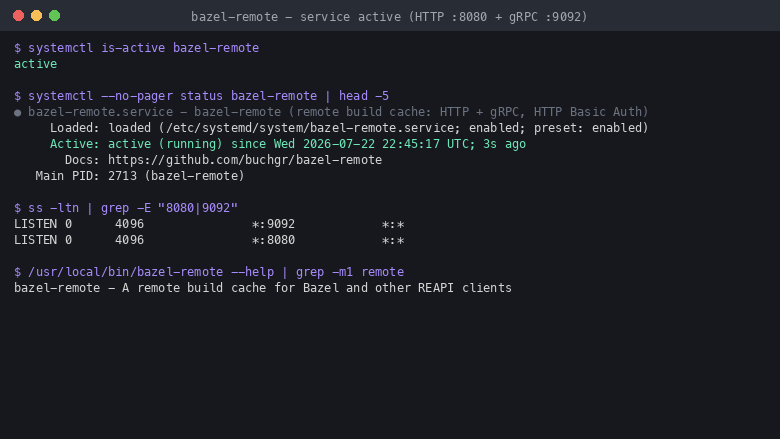Click the '*:8080' listening address
780x439 pixels.
point(273,240)
